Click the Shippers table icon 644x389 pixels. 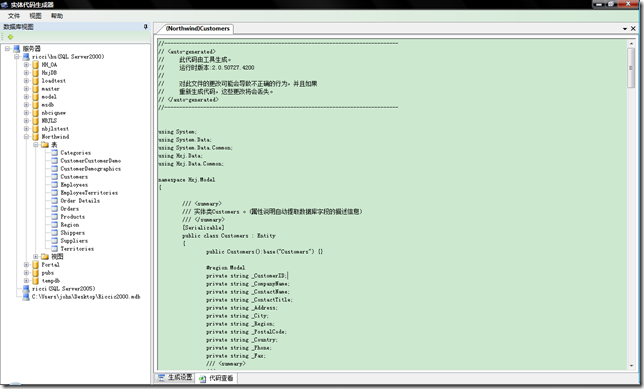54,233
